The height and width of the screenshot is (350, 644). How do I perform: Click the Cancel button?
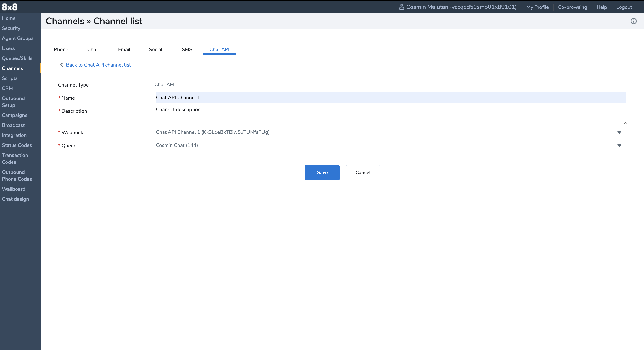click(363, 173)
